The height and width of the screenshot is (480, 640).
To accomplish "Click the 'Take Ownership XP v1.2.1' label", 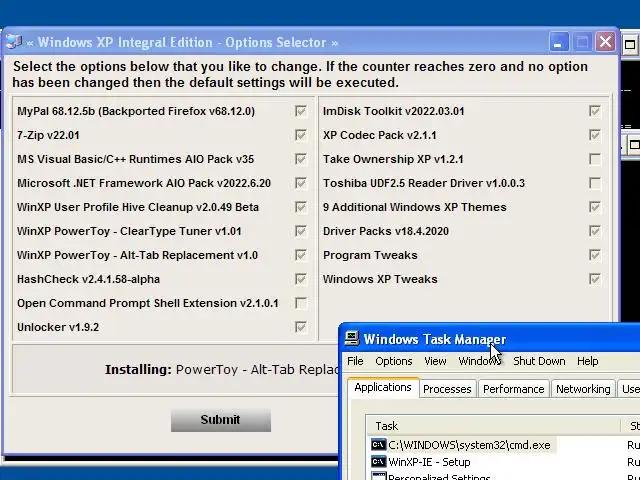I will tap(393, 159).
